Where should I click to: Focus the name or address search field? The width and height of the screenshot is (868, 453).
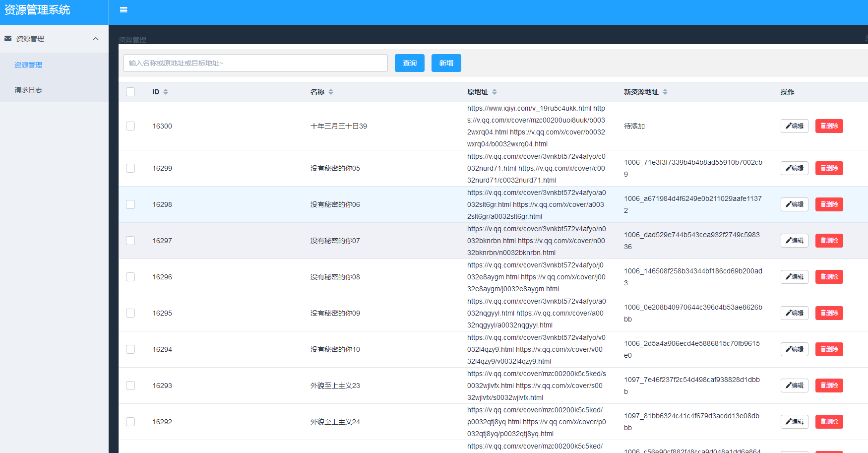click(255, 63)
